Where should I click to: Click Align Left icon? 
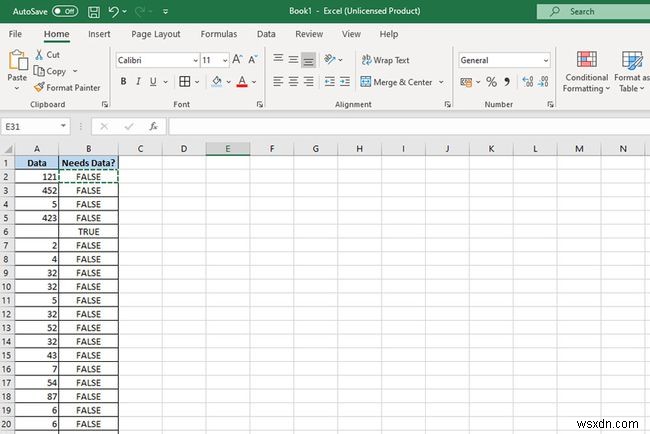click(278, 82)
